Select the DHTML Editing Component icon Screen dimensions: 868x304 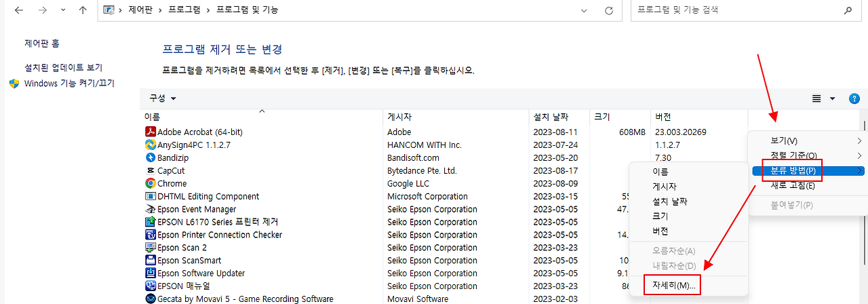click(x=151, y=196)
